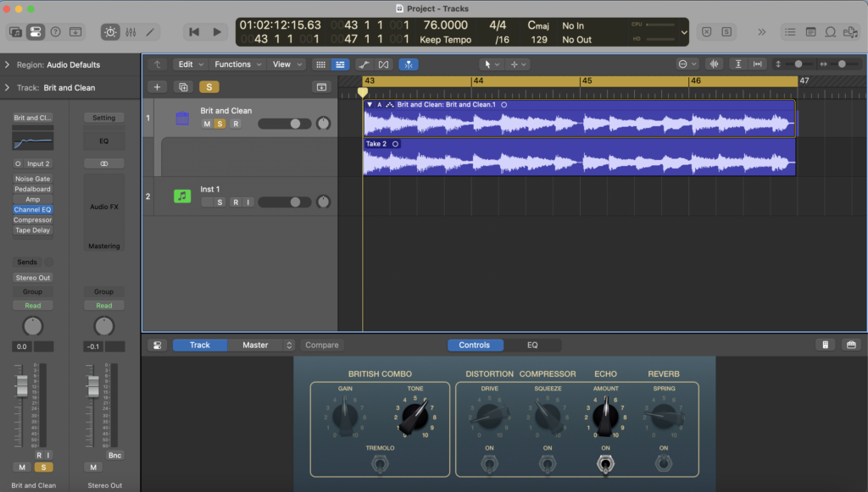
Task: Record-enable the Inst 1 track
Action: coord(236,202)
